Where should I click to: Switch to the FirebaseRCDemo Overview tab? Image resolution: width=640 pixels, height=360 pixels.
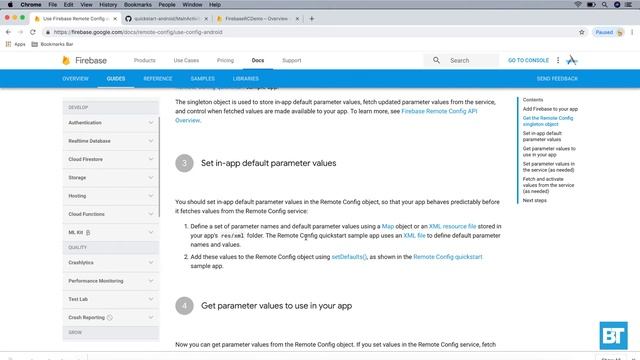coord(257,19)
